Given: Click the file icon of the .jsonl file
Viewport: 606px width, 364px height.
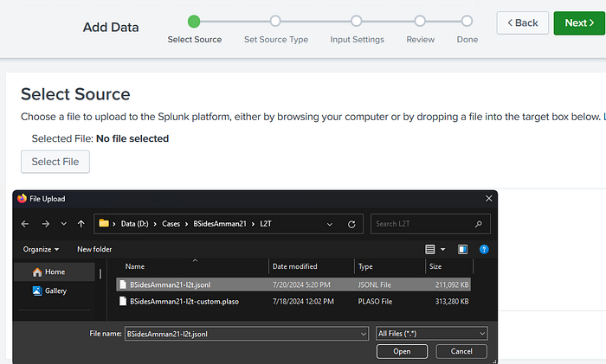Looking at the screenshot, I should point(123,284).
